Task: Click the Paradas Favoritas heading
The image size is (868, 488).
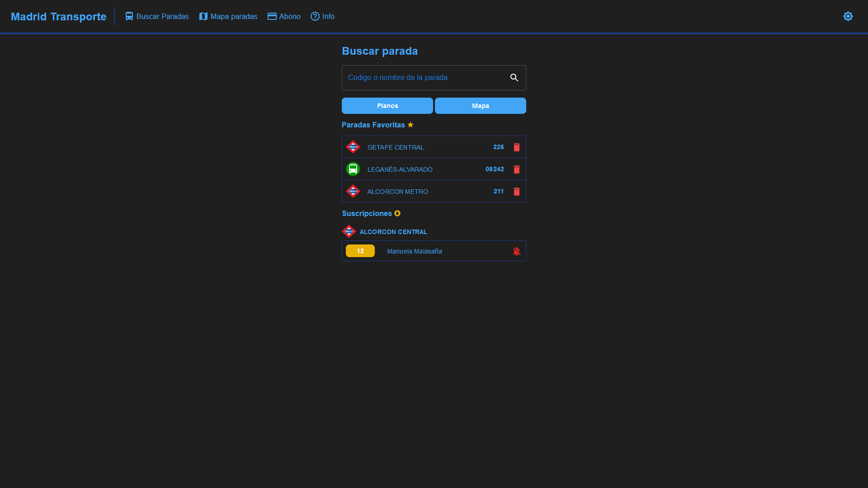Action: click(x=373, y=125)
